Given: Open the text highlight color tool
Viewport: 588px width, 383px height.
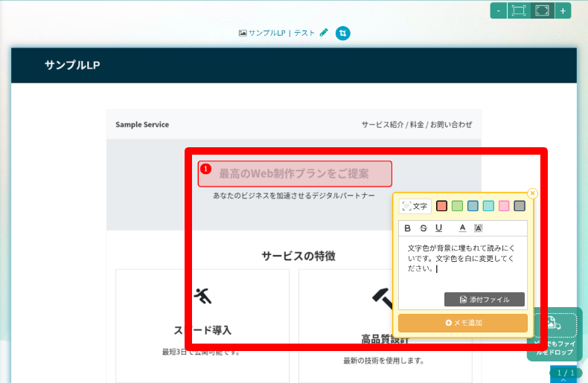Looking at the screenshot, I should tap(478, 228).
